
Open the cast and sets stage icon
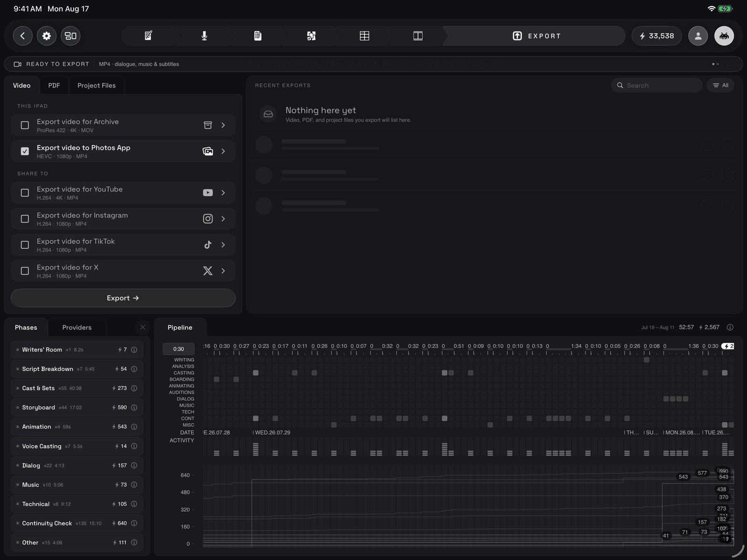pyautogui.click(x=311, y=36)
